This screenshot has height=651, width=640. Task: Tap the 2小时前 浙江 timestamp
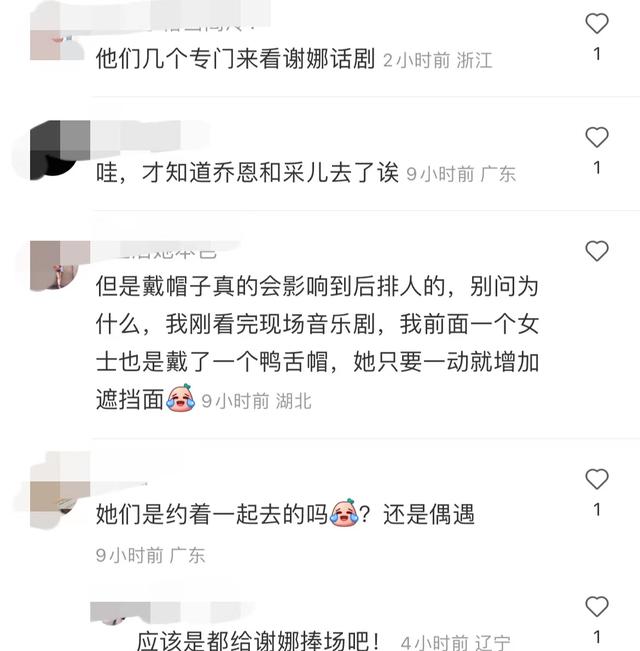(437, 61)
